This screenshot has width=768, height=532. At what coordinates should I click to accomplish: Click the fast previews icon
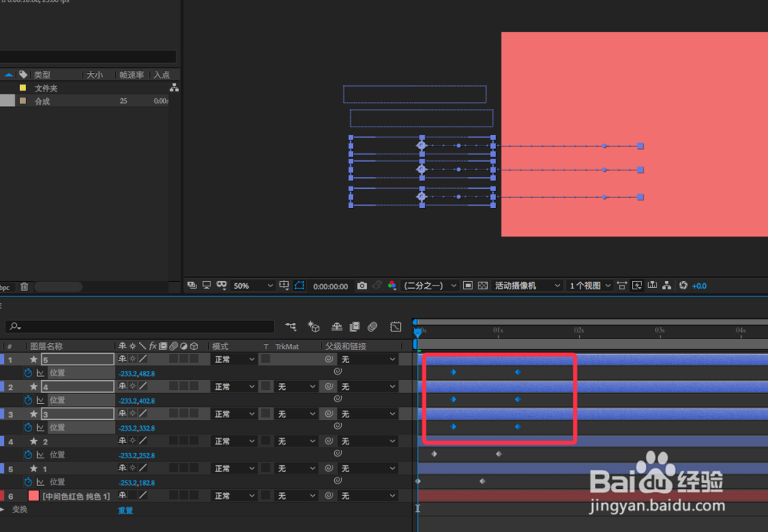[637, 286]
